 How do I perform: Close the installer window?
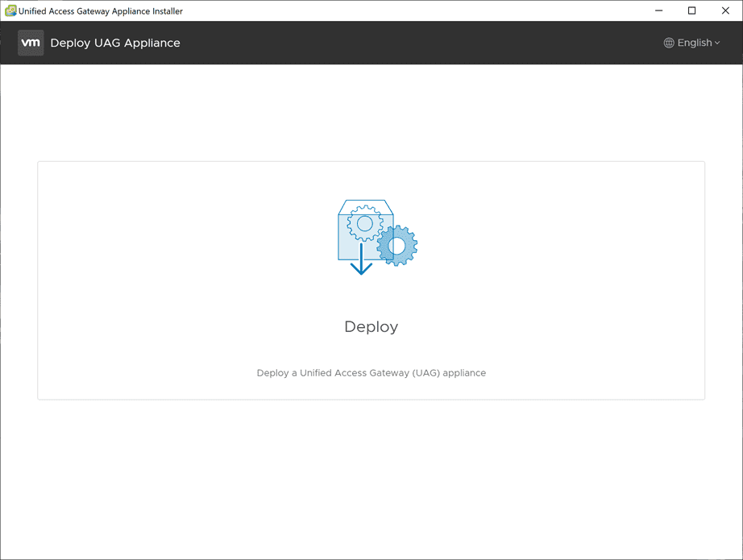click(x=725, y=10)
